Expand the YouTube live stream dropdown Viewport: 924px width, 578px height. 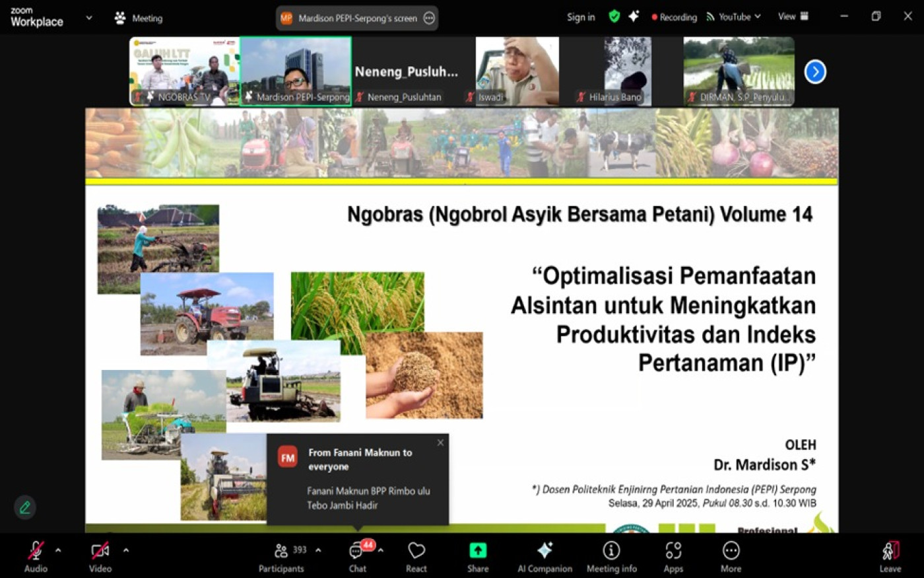(757, 17)
